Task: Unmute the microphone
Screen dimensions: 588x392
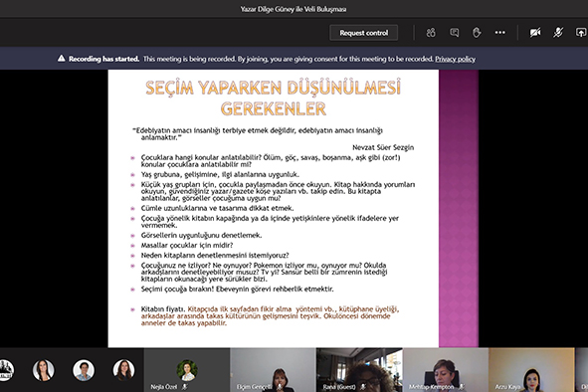Action: click(558, 33)
